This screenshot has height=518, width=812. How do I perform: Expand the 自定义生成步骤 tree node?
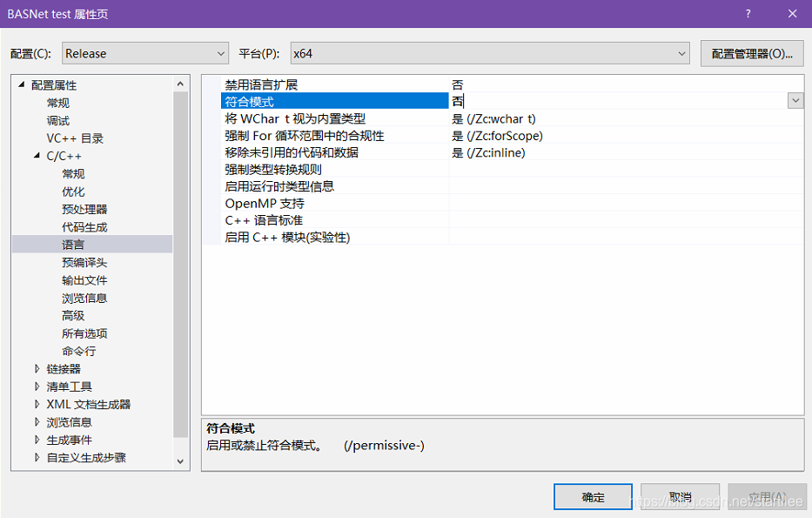(37, 457)
